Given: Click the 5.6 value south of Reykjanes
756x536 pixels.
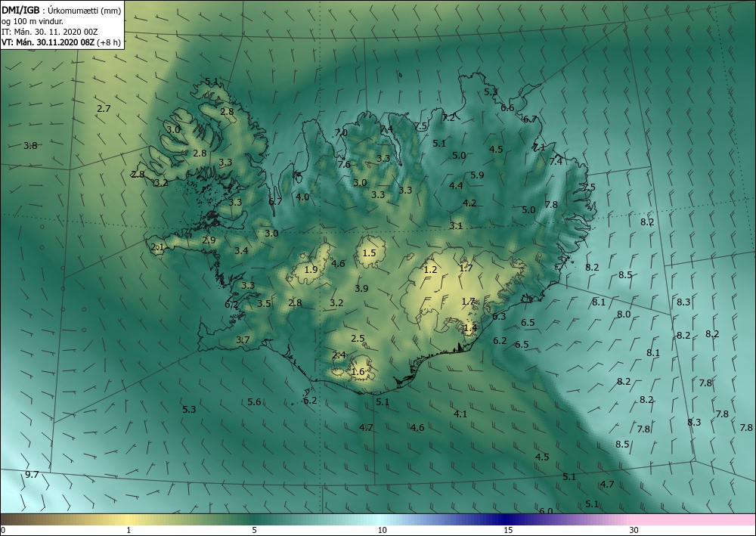Looking at the screenshot, I should tap(254, 402).
